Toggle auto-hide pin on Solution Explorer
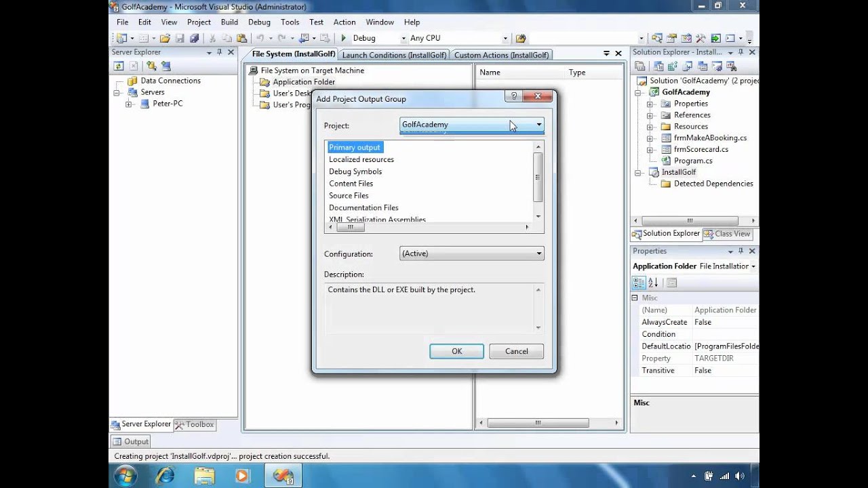 coord(741,52)
